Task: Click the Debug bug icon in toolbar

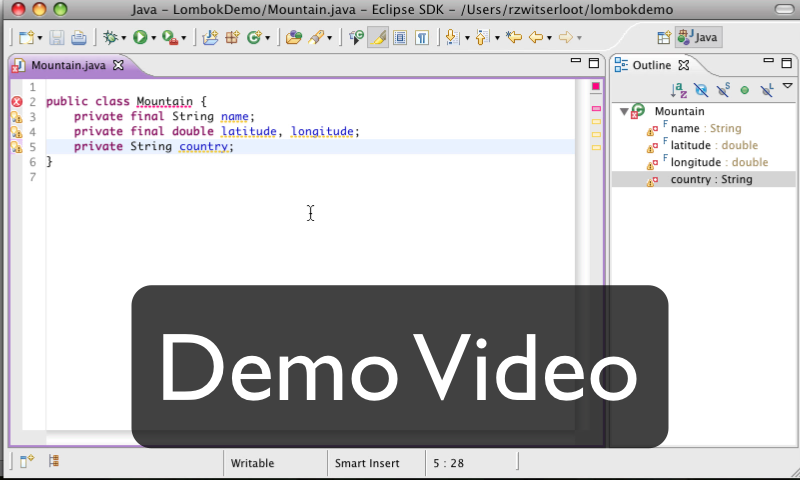Action: pos(109,38)
